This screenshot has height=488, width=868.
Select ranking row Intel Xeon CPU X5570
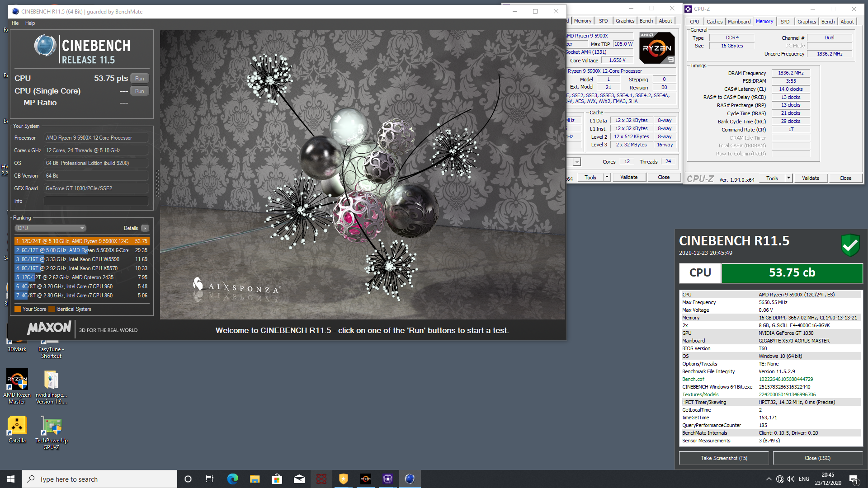click(x=82, y=268)
